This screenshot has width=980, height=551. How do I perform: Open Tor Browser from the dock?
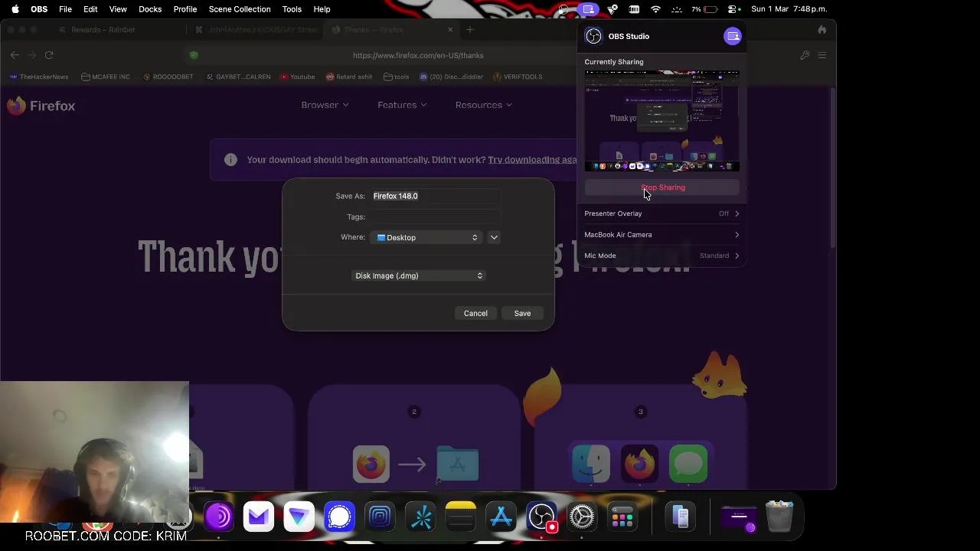coord(219,517)
